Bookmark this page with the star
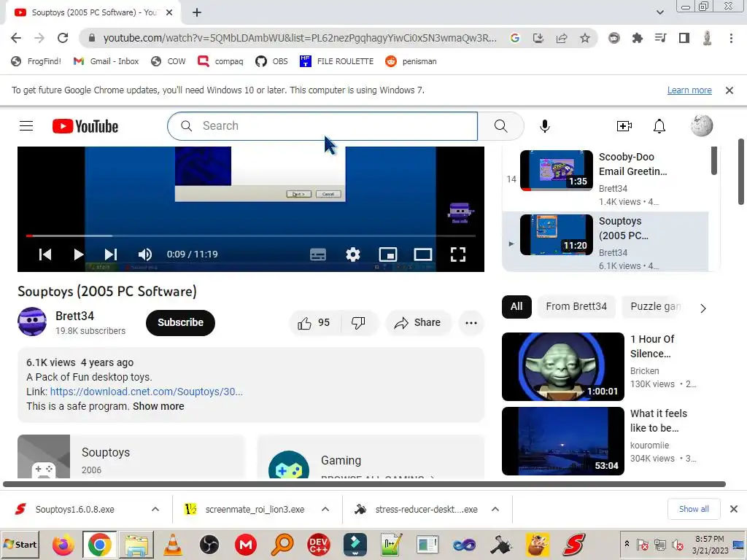The height and width of the screenshot is (560, 747). click(585, 38)
